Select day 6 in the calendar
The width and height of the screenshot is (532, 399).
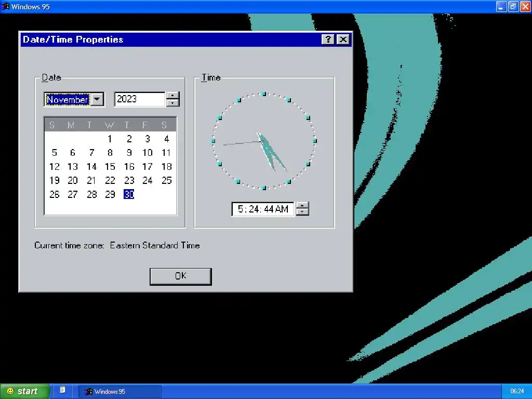73,153
